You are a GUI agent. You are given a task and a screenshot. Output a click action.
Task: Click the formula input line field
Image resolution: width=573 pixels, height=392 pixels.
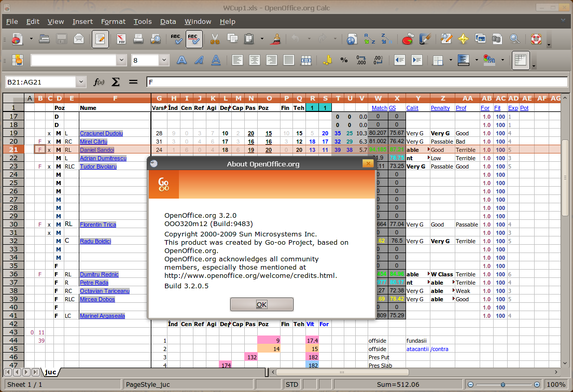353,82
